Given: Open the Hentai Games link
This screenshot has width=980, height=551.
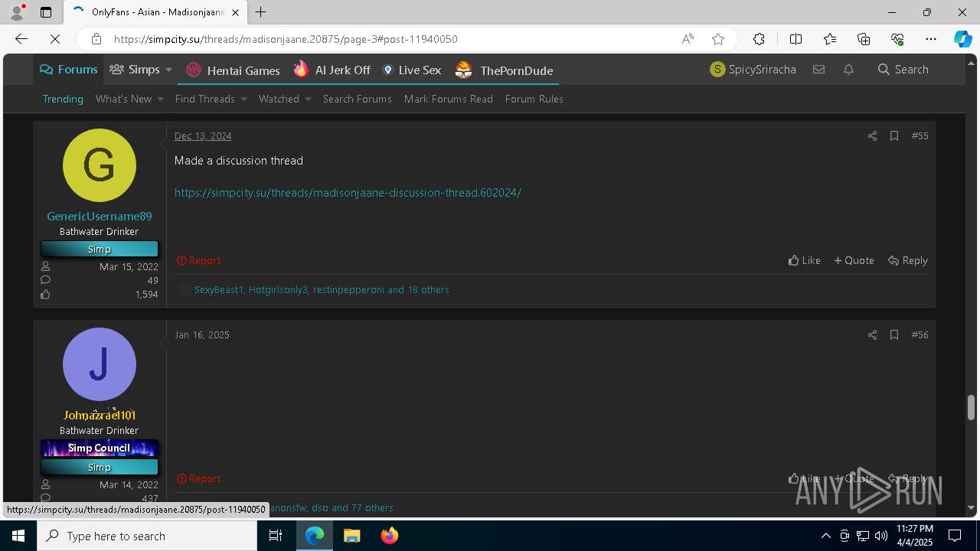Looking at the screenshot, I should (x=233, y=70).
